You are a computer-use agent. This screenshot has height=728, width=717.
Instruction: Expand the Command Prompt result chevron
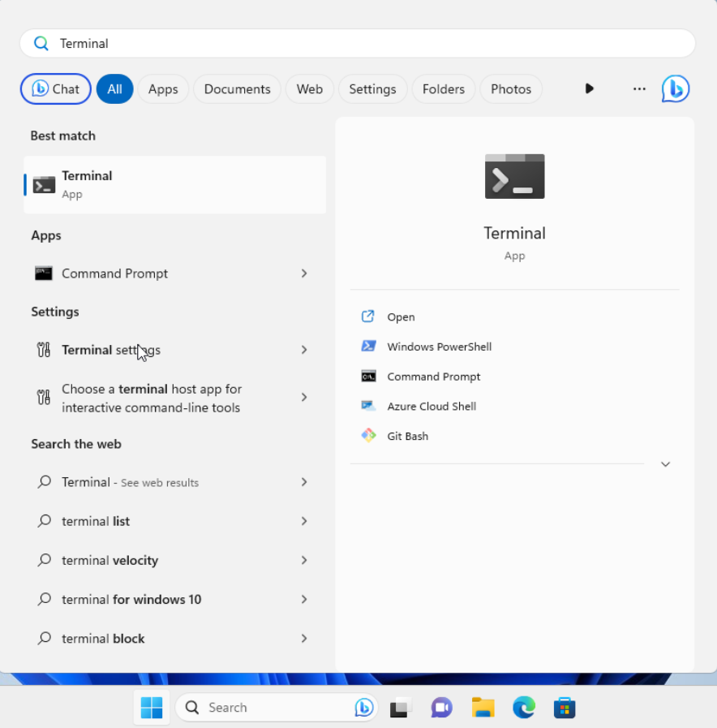coord(304,274)
